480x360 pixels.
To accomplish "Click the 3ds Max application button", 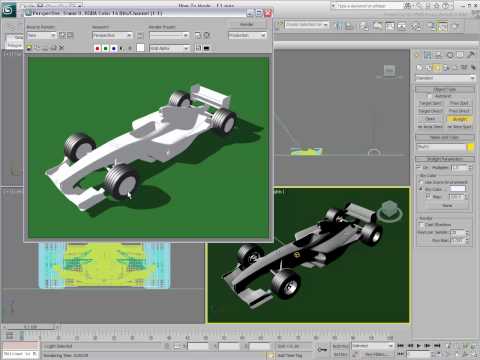I will pyautogui.click(x=9, y=10).
